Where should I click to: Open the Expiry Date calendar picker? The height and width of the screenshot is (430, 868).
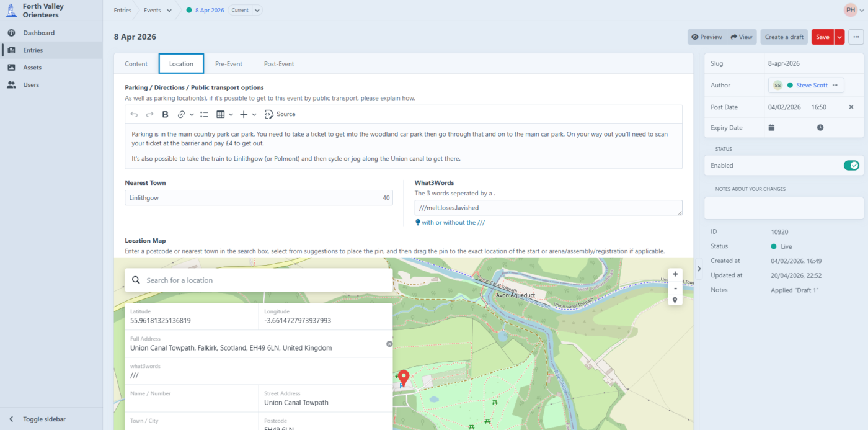point(771,128)
